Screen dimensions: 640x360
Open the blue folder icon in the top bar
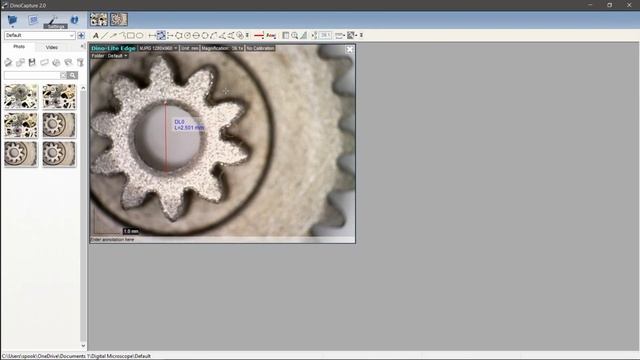coord(13,20)
